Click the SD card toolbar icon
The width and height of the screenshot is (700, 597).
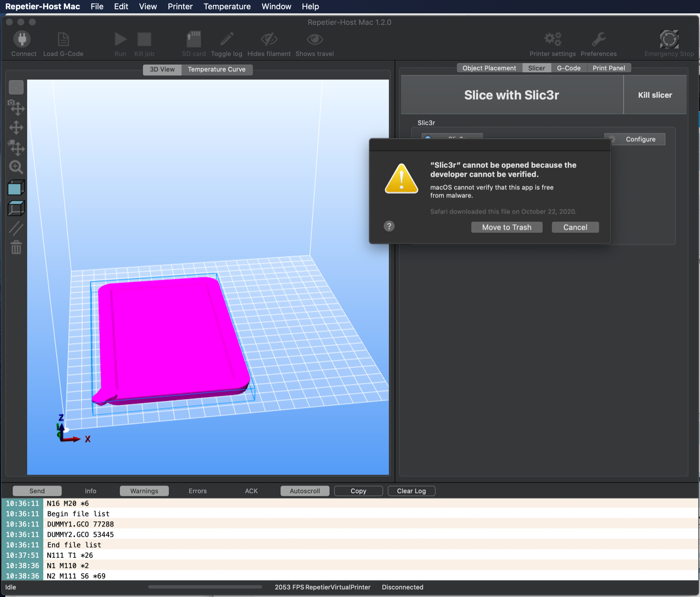[194, 39]
